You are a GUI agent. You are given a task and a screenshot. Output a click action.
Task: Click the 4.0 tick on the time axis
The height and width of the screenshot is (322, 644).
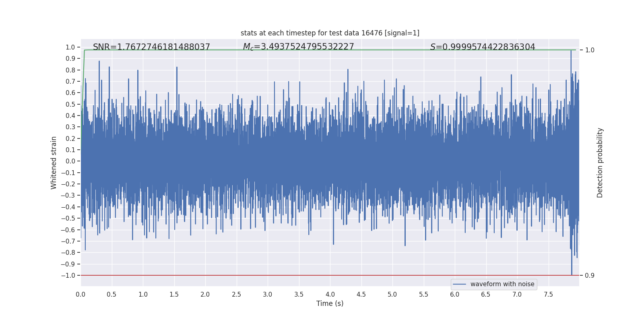(330, 294)
